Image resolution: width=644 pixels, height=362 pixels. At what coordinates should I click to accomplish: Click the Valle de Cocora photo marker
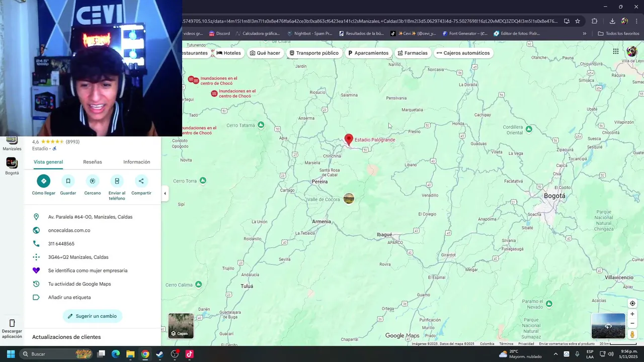[349, 199]
